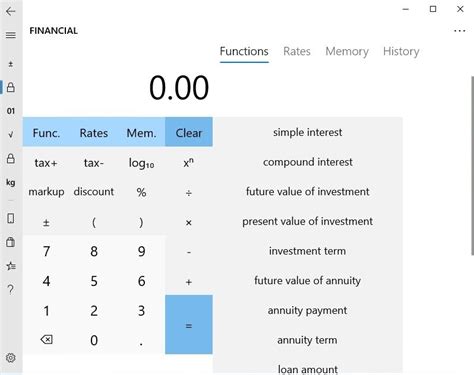Screen dimensions: 474x375
Task: Click the backspace delete key icon
Action: pos(46,340)
